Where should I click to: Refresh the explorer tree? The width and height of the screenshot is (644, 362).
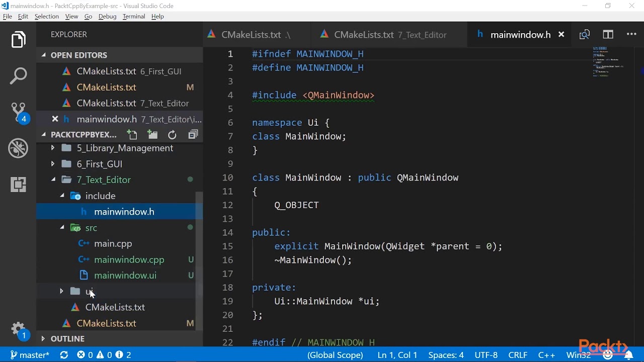pos(172,135)
